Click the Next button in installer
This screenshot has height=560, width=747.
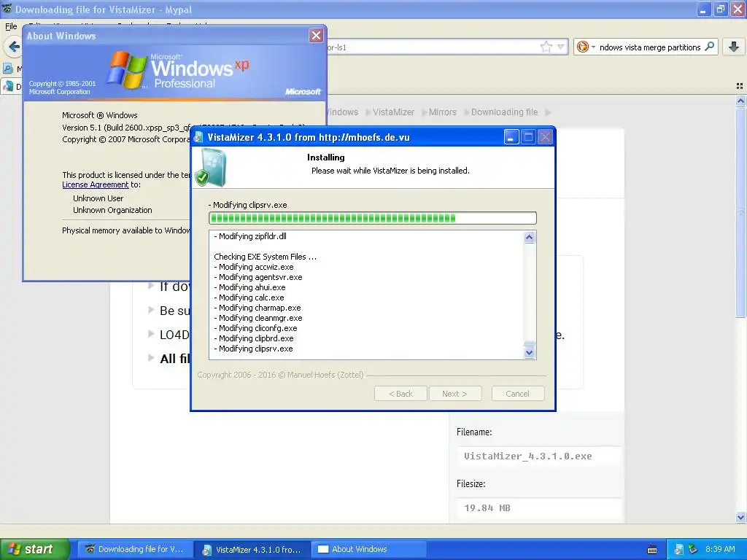pos(454,394)
